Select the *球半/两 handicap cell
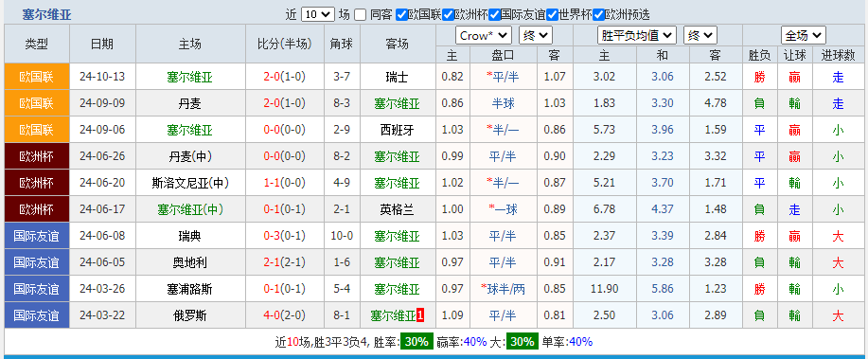 pyautogui.click(x=503, y=289)
